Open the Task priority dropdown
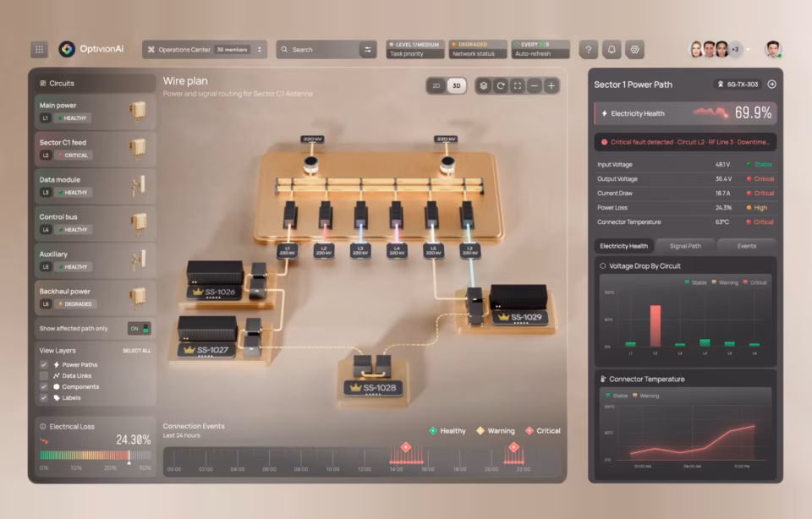 [414, 49]
